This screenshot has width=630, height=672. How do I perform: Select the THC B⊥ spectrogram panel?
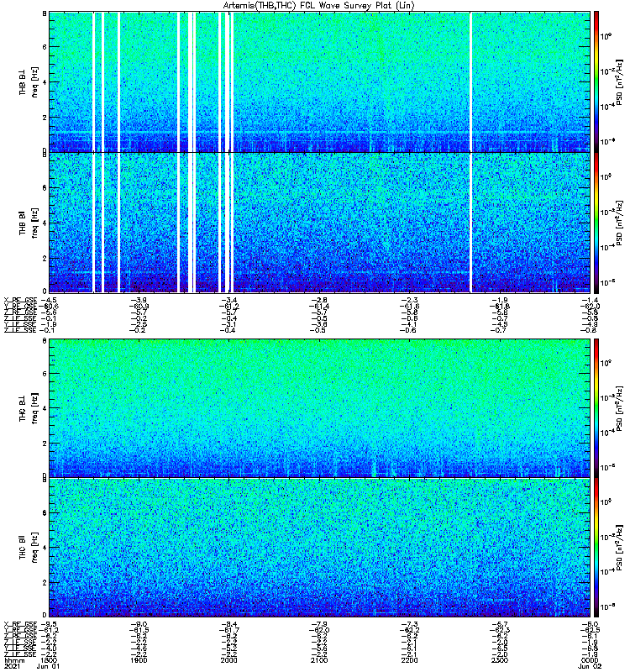(319, 407)
